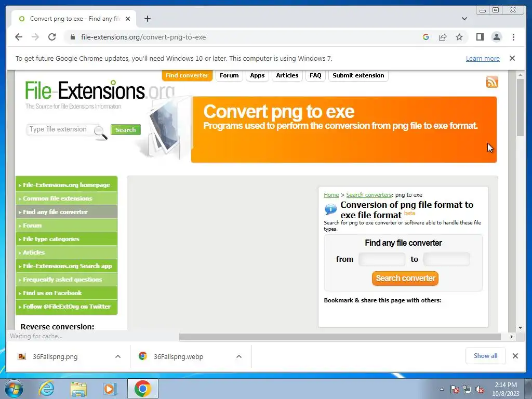Screen dimensions: 532x399
Task: Open the Articles tab
Action: (287, 75)
